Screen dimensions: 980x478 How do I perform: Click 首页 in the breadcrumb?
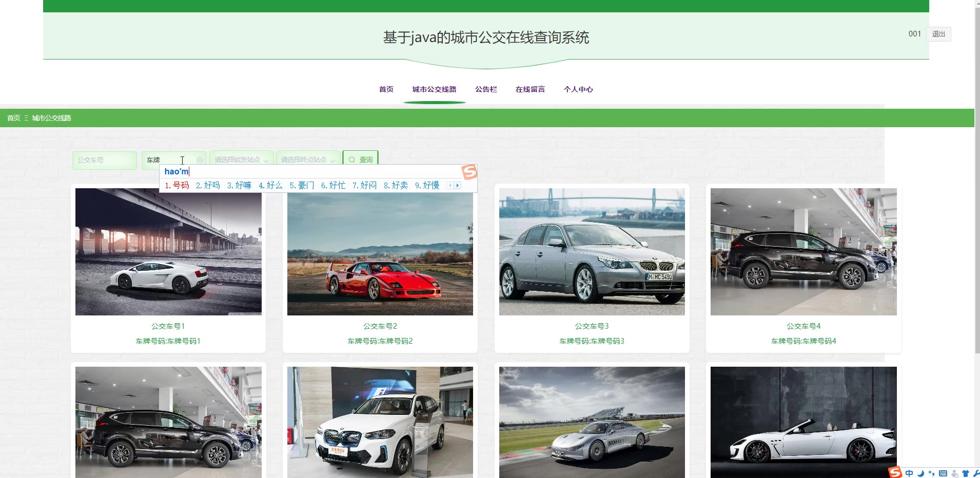pyautogui.click(x=14, y=118)
